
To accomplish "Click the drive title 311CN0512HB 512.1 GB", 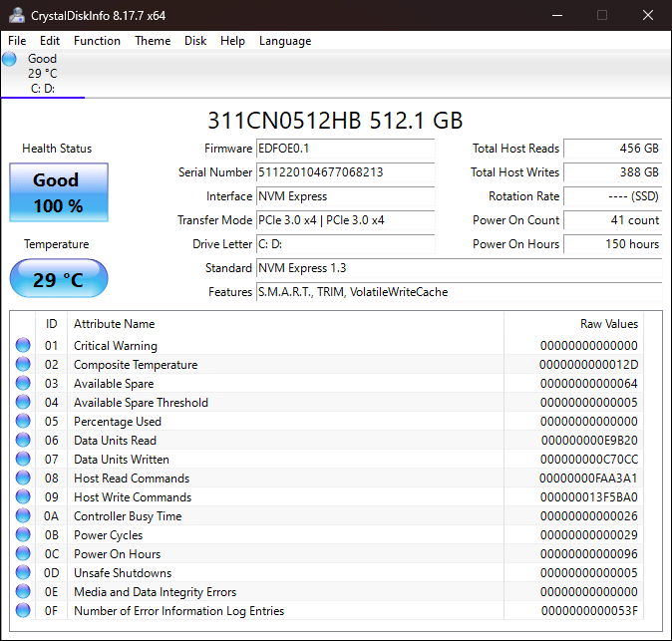I will (336, 121).
